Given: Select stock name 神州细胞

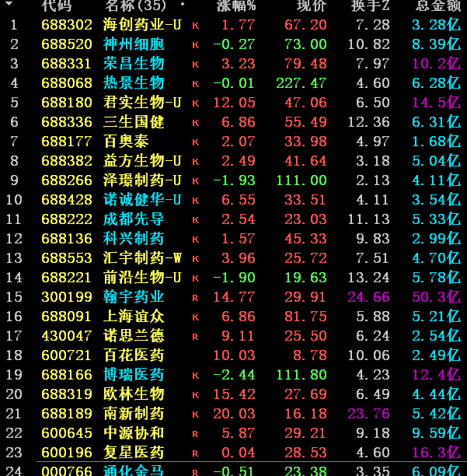Looking at the screenshot, I should [134, 44].
